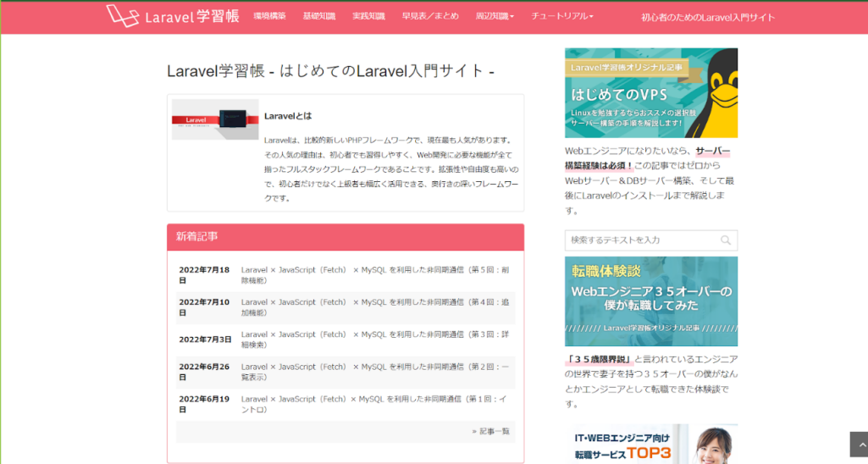Click the Laravel学習帳 logo icon
Image resolution: width=868 pixels, height=464 pixels.
click(122, 16)
